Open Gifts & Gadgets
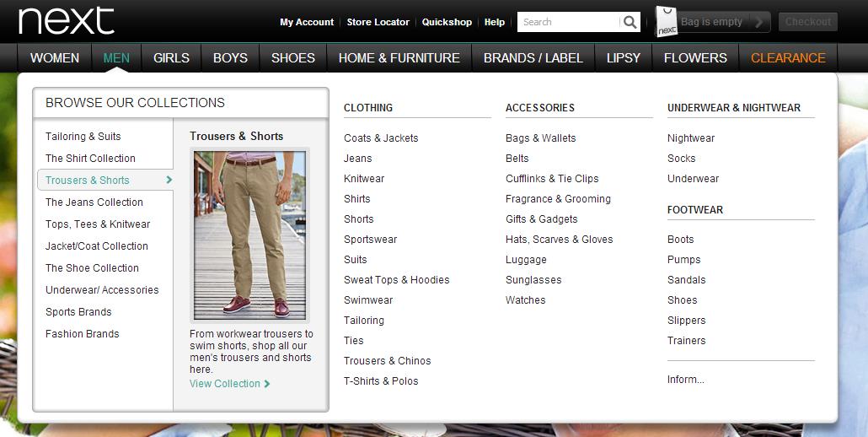 (x=541, y=218)
